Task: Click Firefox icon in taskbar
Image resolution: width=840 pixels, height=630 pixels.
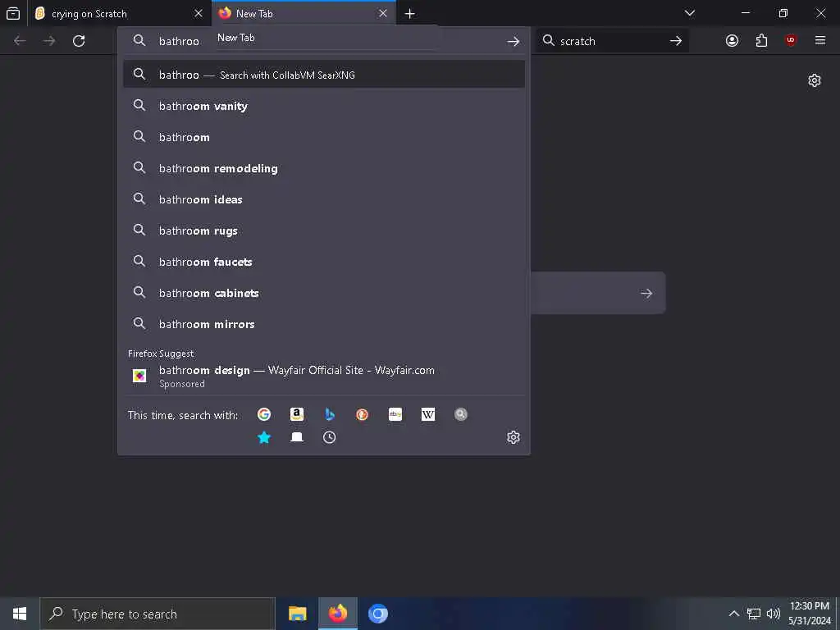Action: click(337, 614)
